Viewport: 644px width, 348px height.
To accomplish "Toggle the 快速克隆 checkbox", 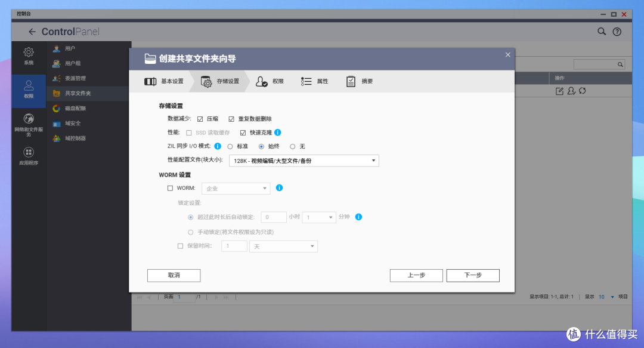I will point(243,133).
